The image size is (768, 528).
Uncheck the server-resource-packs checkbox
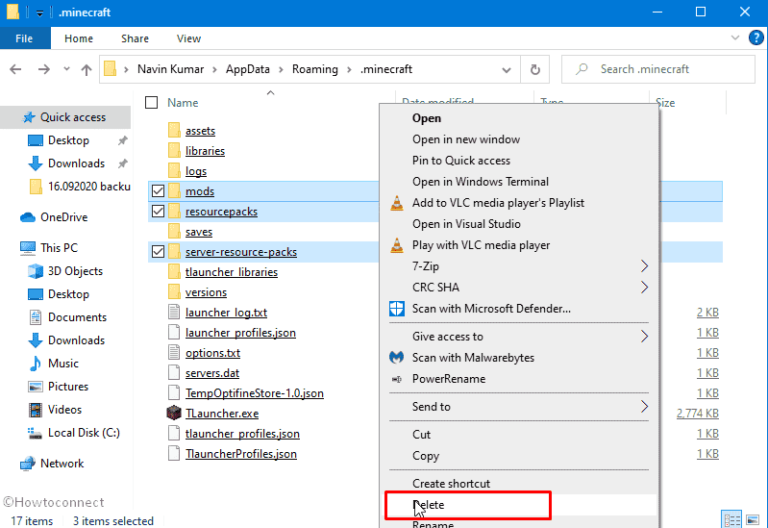coord(158,251)
